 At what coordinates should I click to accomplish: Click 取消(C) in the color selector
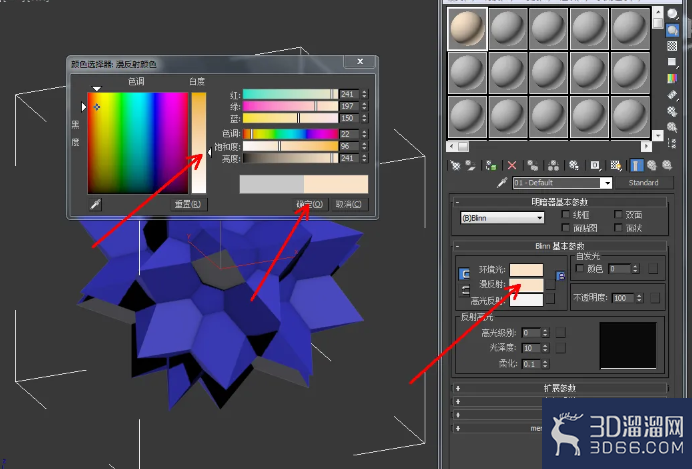(349, 204)
